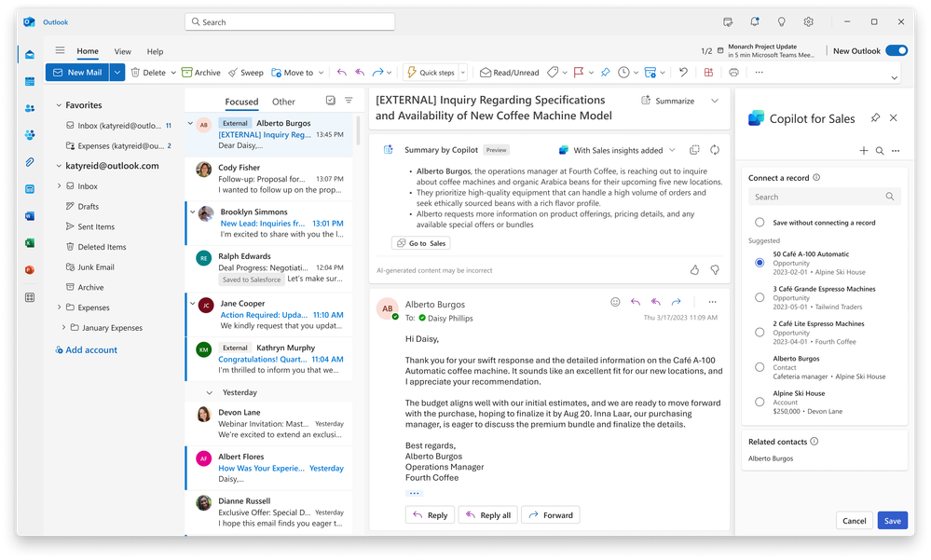
Task: Expand ribbon with chevron at toolbar end
Action: pyautogui.click(x=894, y=77)
